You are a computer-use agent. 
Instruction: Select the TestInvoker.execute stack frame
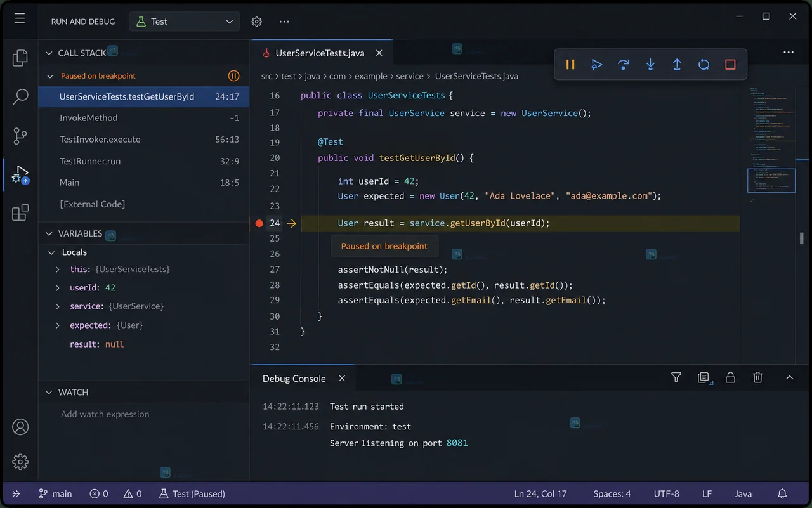tap(144, 140)
